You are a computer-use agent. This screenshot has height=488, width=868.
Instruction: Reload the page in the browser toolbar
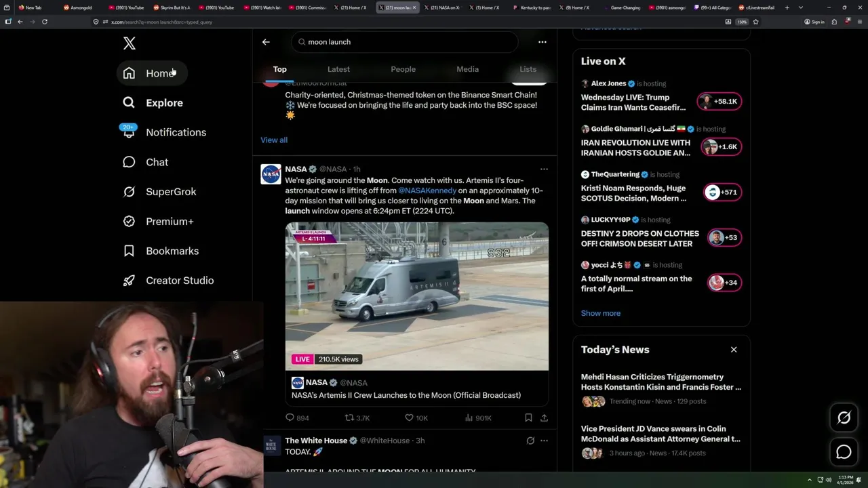[45, 22]
